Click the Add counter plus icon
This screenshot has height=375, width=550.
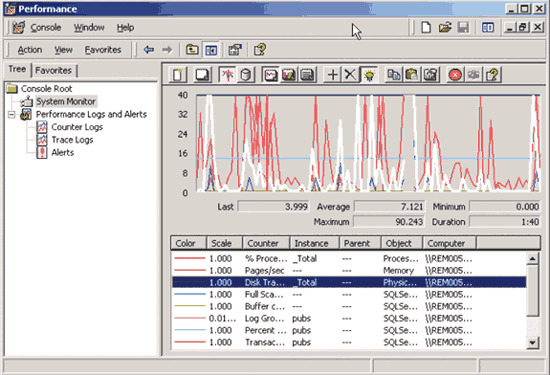pos(332,75)
